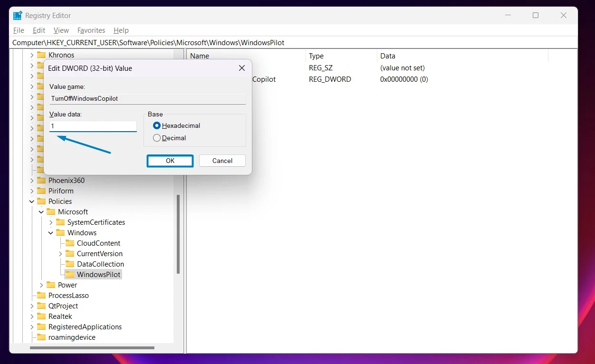The height and width of the screenshot is (364, 595).
Task: Select the roamingdevice folder icon
Action: pyautogui.click(x=41, y=337)
